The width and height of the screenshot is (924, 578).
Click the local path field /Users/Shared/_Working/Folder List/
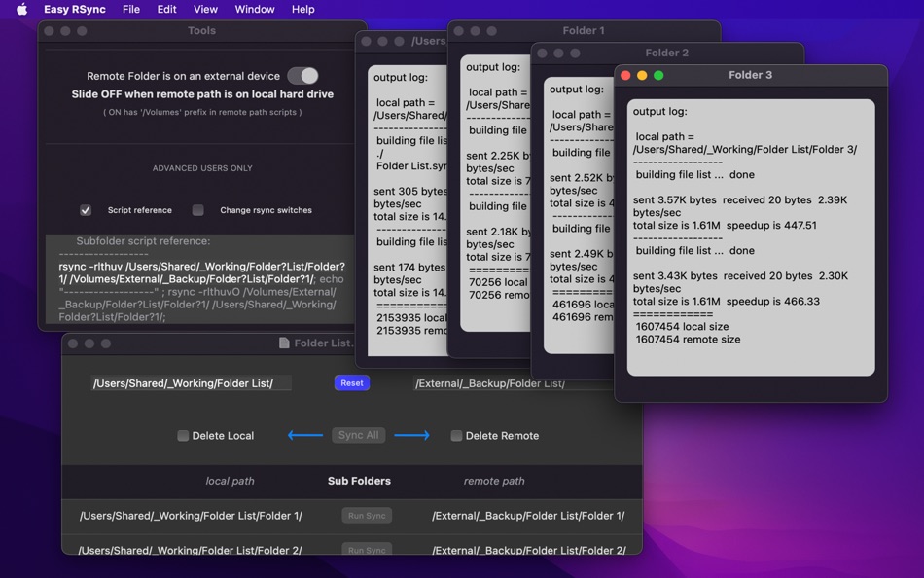(x=191, y=383)
